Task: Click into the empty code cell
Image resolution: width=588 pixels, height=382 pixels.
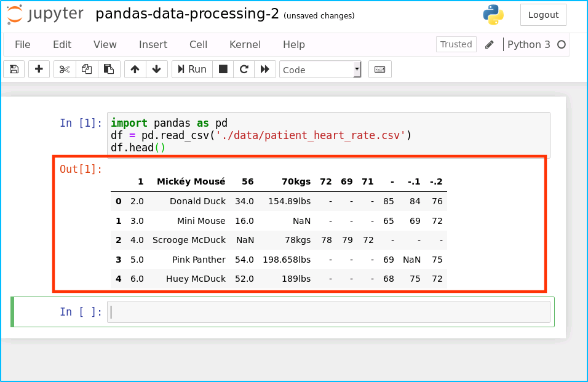Action: click(328, 312)
